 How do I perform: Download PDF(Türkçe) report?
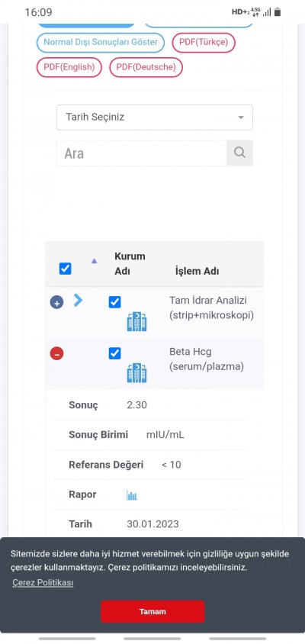click(204, 42)
